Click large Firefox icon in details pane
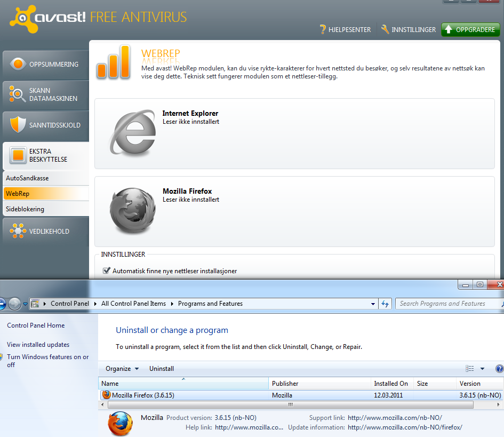Screen dimensions: 504x437 coord(120,424)
